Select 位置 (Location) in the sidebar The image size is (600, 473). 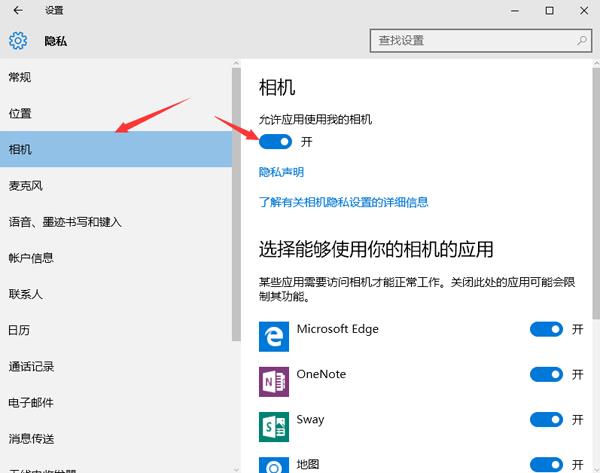(20, 113)
